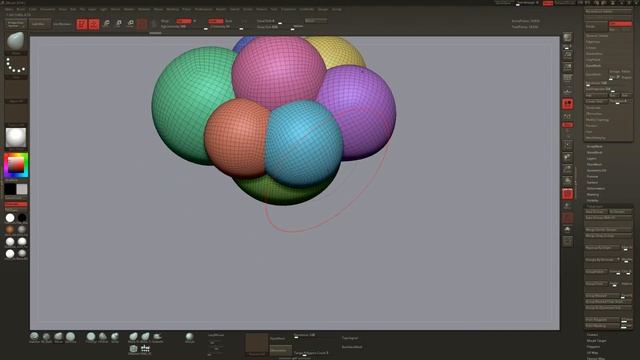
Task: Open the current brush thumbnail picker
Action: 16,41
